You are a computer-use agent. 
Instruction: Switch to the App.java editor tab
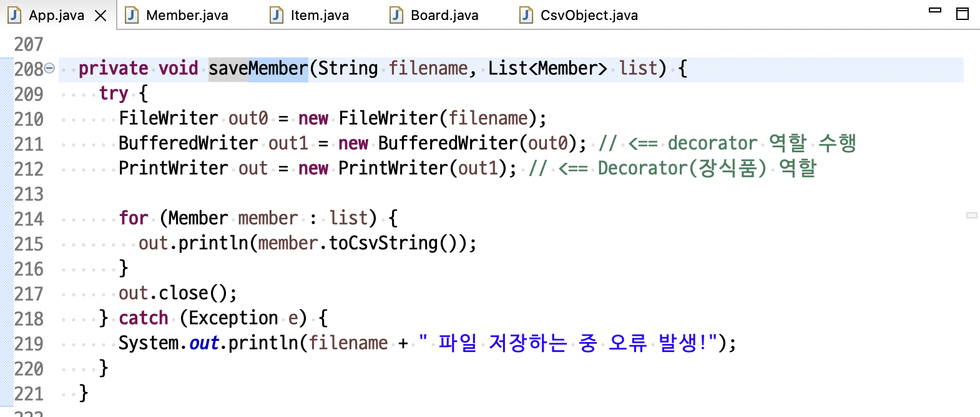[56, 15]
